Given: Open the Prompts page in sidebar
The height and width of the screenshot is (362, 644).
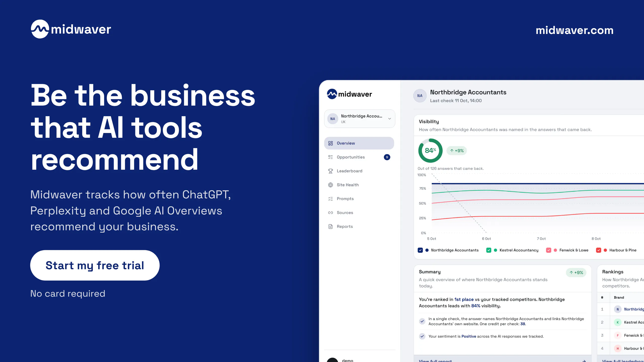Looking at the screenshot, I should coord(359,199).
